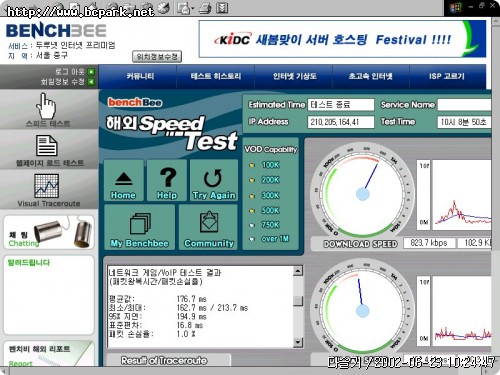500x375 pixels.
Task: Open Help question mark button
Action: (167, 180)
